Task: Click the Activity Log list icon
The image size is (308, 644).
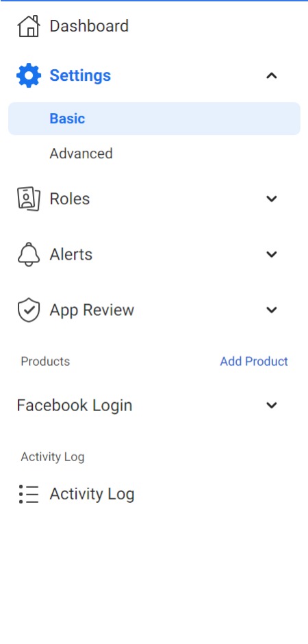Action: 29,494
